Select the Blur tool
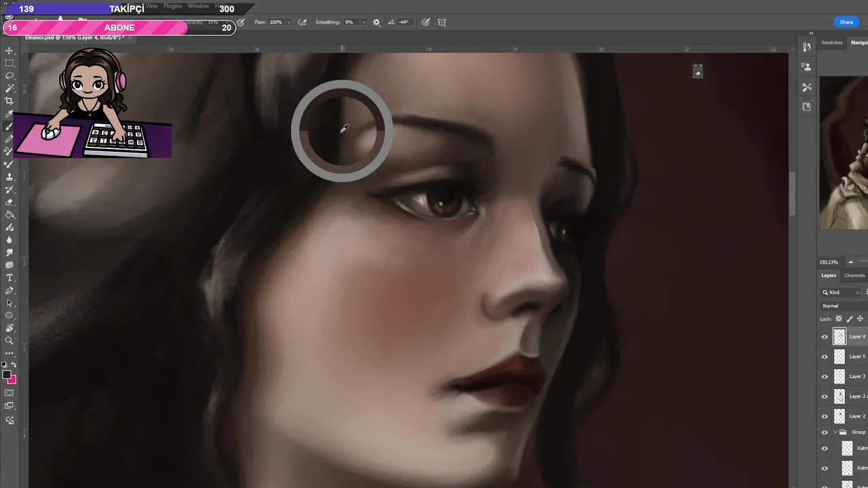The image size is (868, 488). (9, 240)
